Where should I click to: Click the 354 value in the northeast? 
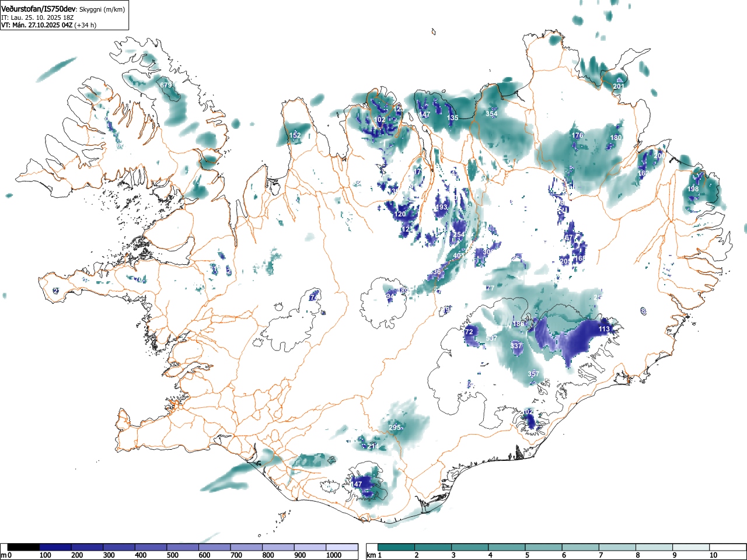pyautogui.click(x=491, y=114)
